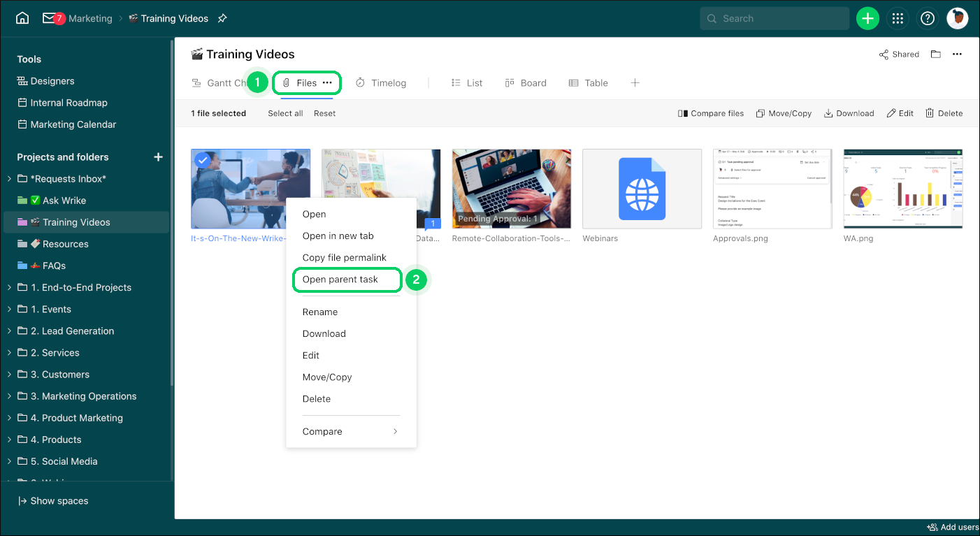This screenshot has height=536, width=980.
Task: Open Designers tool in sidebar
Action: click(46, 81)
